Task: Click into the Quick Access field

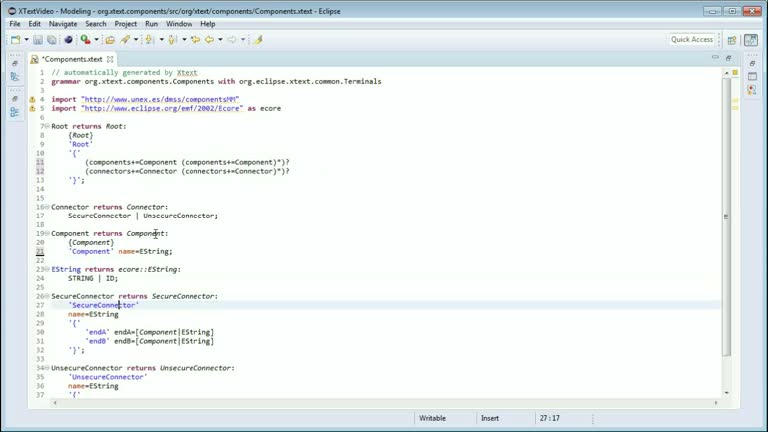Action: (x=692, y=40)
